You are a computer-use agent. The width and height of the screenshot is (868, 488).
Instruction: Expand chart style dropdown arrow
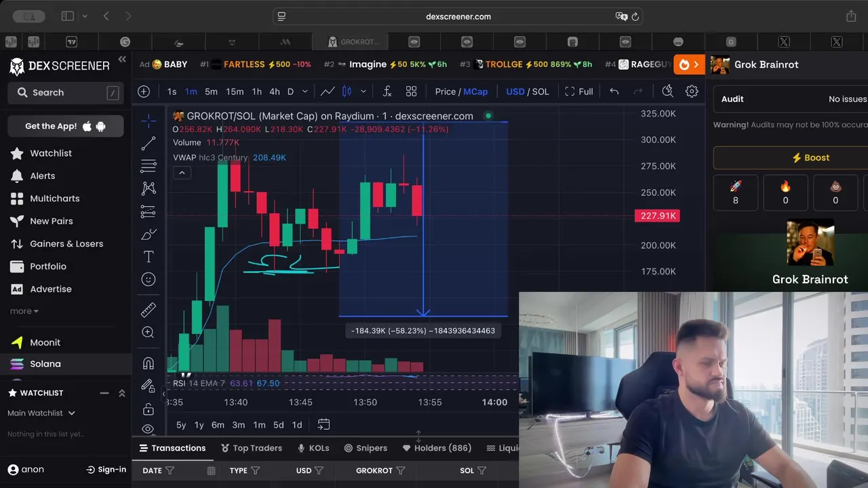tap(363, 91)
